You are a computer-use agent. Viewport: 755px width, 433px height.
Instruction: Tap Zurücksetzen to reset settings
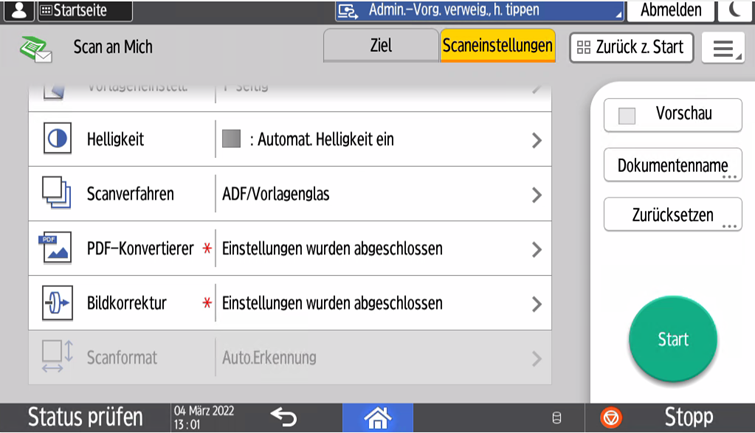point(672,214)
